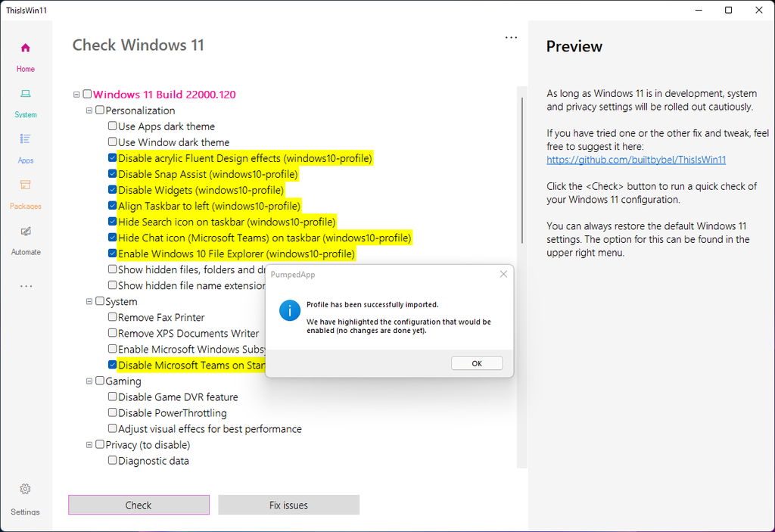This screenshot has width=775, height=532.
Task: Click the Check button
Action: click(139, 504)
